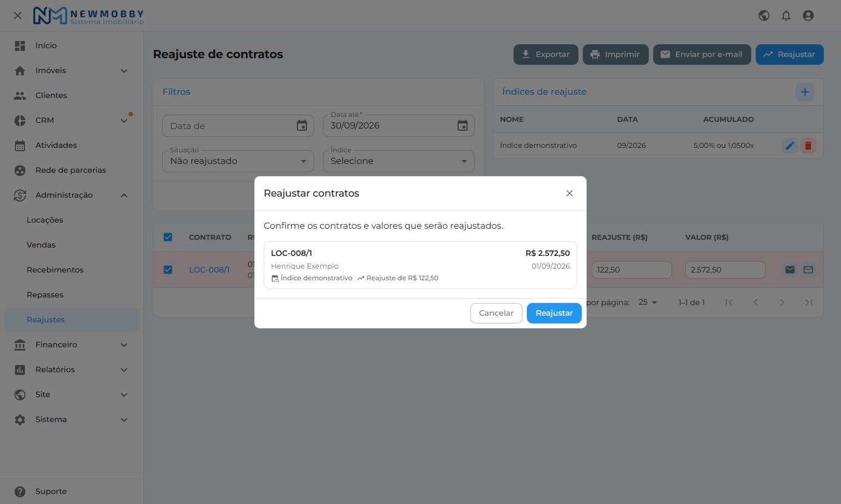Click the Exportar button
Image resolution: width=841 pixels, height=504 pixels.
[x=546, y=54]
